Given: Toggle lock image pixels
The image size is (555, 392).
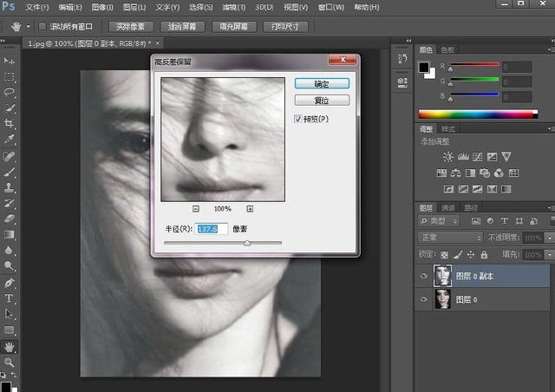Looking at the screenshot, I should (x=458, y=255).
